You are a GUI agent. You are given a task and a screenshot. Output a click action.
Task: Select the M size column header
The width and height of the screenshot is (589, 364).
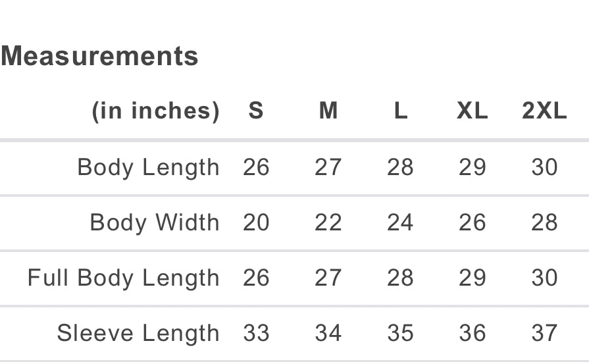click(x=328, y=111)
